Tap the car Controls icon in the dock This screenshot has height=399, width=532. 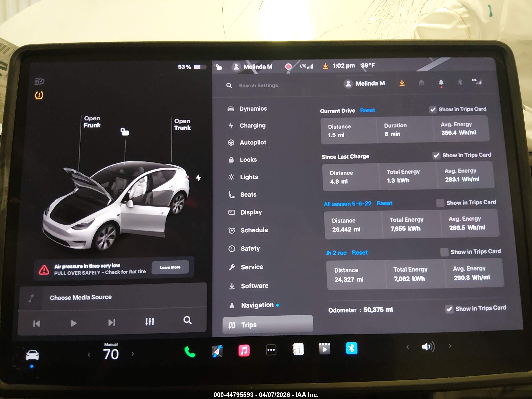pyautogui.click(x=32, y=355)
